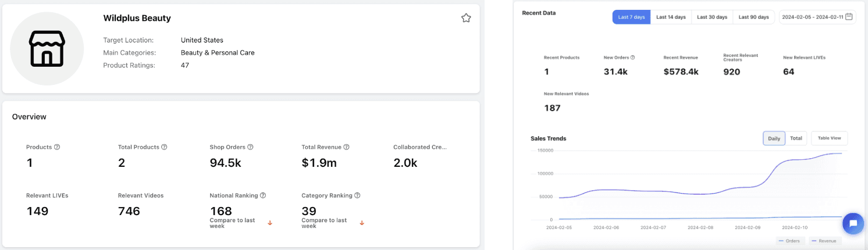This screenshot has height=250, width=868.
Task: Toggle the Revenue series in chart legend
Action: point(823,241)
